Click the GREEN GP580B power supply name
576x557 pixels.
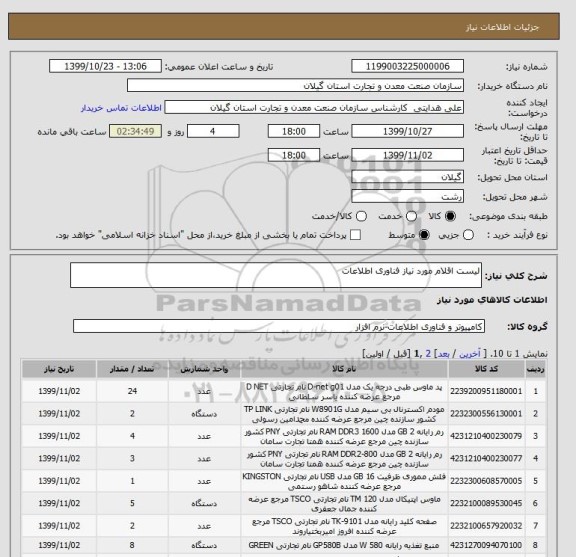pos(344,545)
